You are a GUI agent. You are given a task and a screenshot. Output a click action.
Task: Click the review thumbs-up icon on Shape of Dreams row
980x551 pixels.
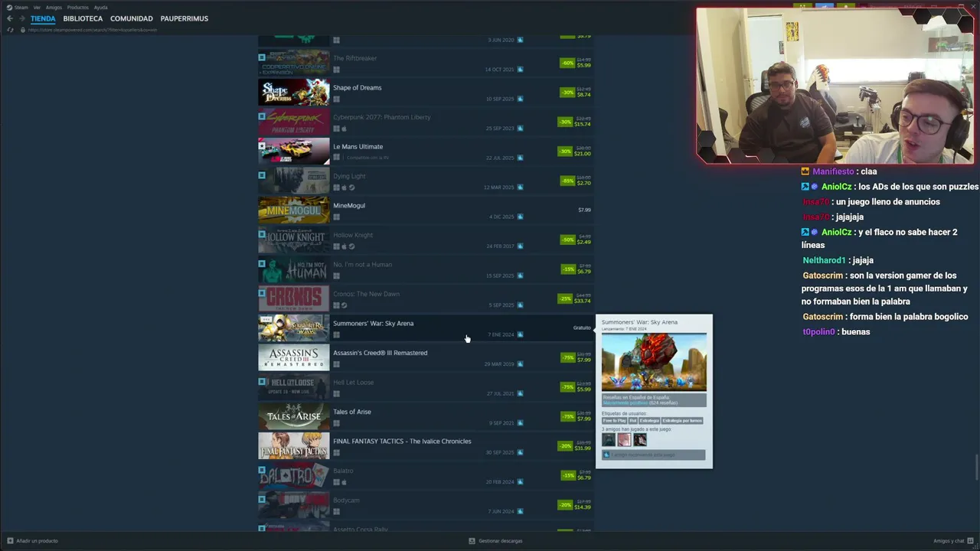520,99
